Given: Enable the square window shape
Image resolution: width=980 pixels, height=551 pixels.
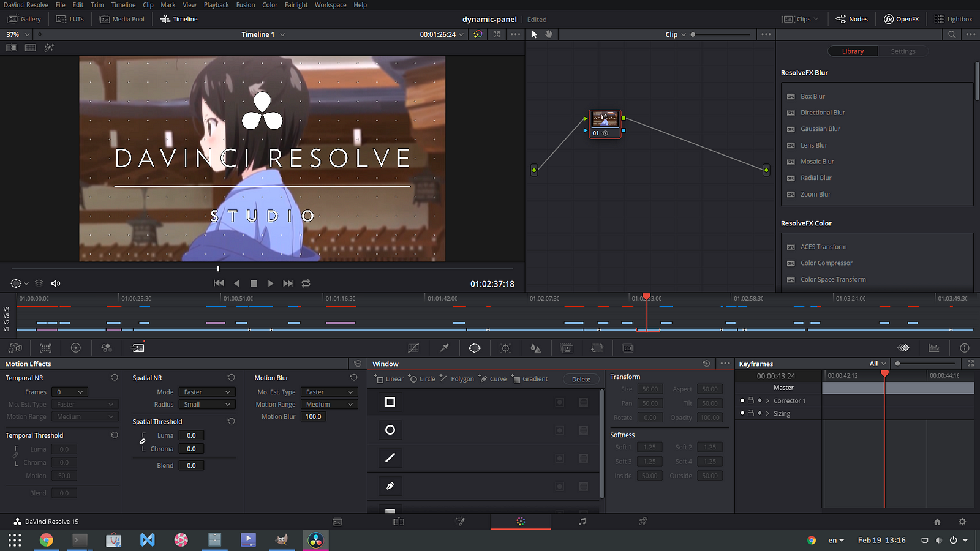Looking at the screenshot, I should click(390, 402).
